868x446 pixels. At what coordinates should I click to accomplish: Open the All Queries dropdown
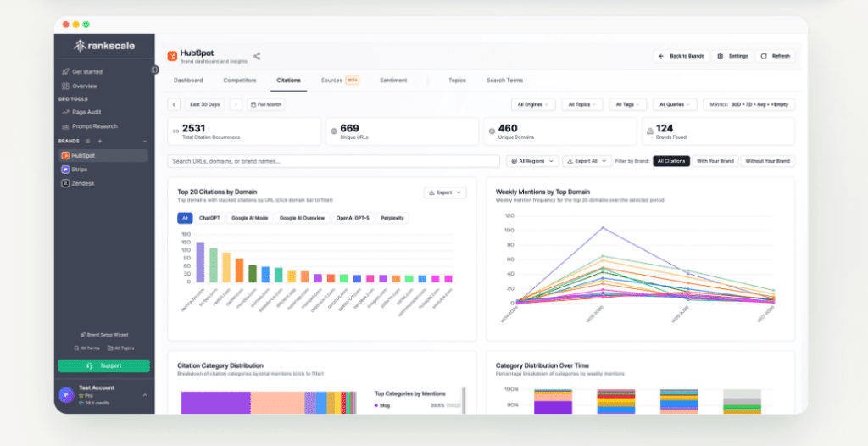pos(675,104)
